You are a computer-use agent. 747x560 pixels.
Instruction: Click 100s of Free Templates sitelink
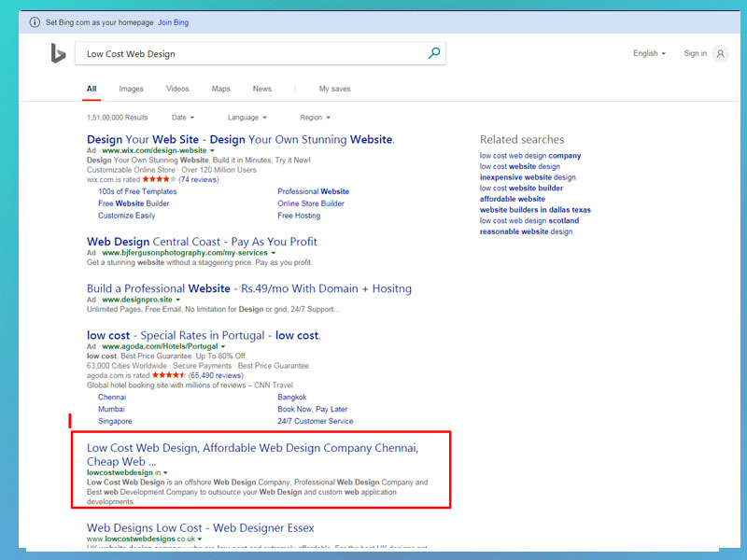coord(137,191)
